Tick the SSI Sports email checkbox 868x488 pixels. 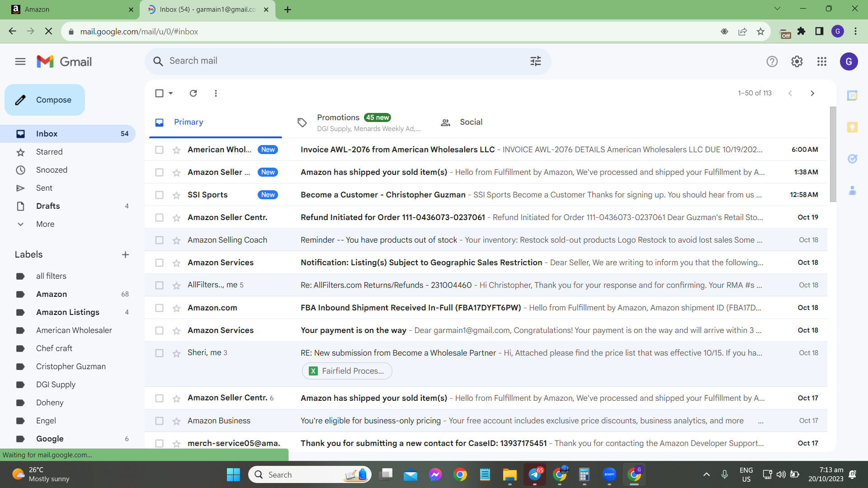tap(159, 195)
